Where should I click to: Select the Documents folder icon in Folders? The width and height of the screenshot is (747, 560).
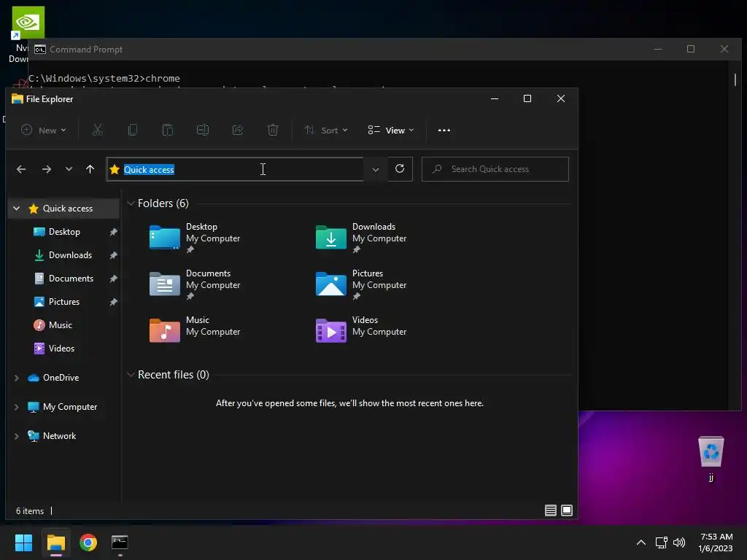click(x=164, y=284)
